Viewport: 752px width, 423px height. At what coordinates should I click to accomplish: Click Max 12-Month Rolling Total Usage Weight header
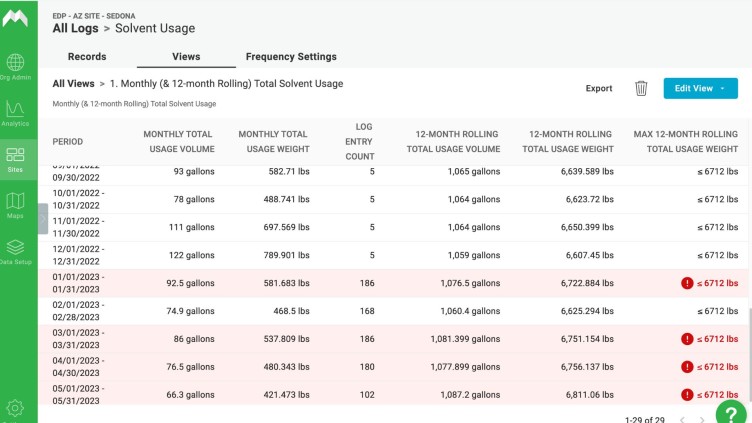685,141
